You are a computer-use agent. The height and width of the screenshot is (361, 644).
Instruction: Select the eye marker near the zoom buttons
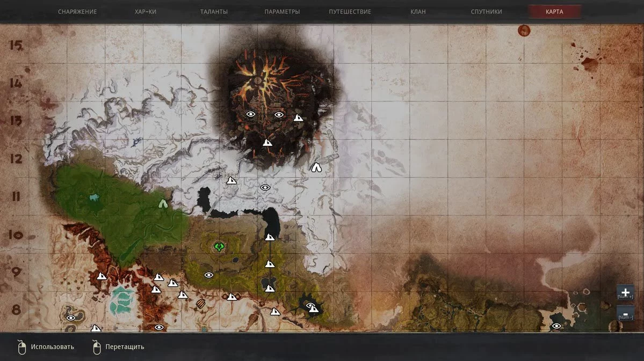(556, 326)
